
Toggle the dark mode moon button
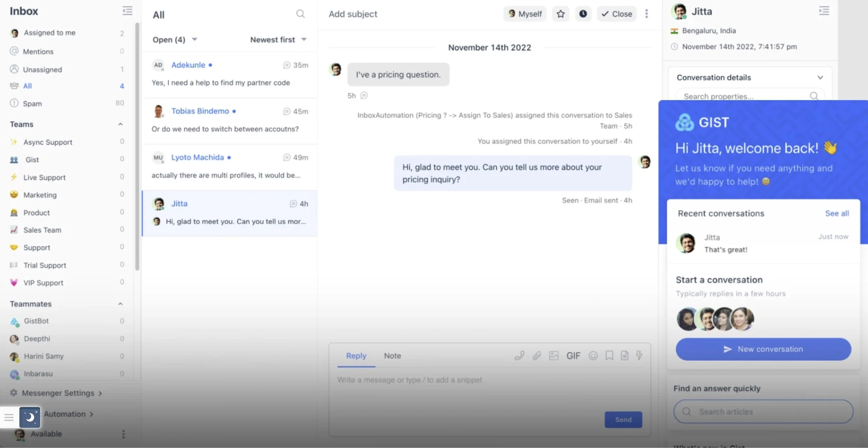(x=30, y=417)
